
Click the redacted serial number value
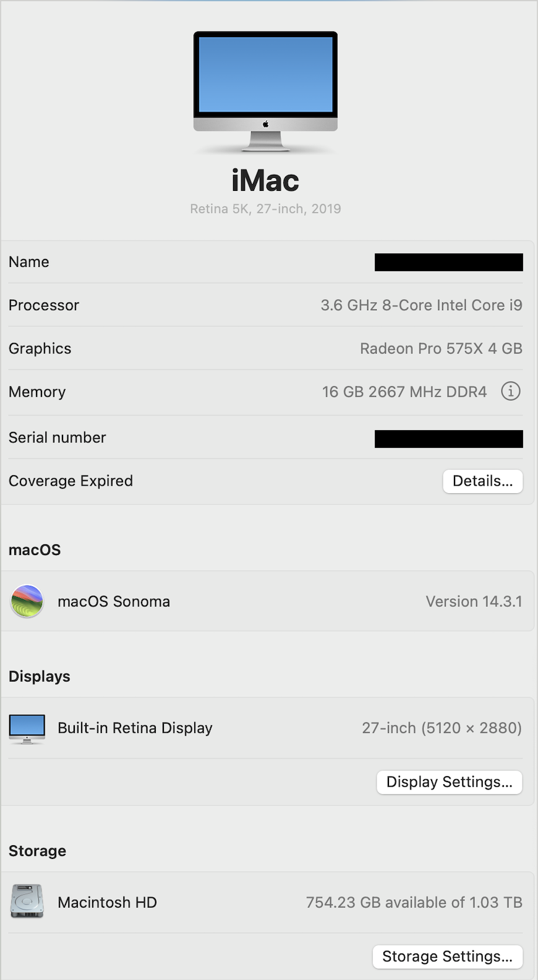pos(448,439)
